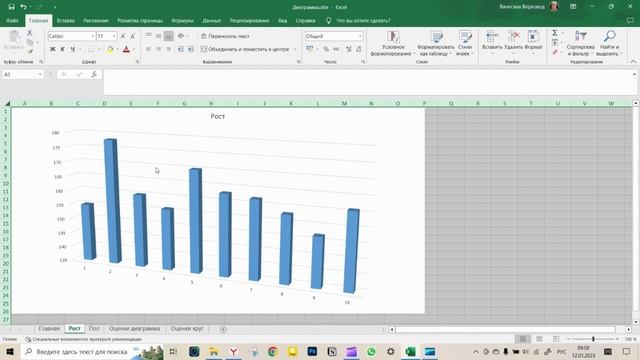Click Вставить cells button in Ячейки group
640x360 pixels.
tap(492, 42)
